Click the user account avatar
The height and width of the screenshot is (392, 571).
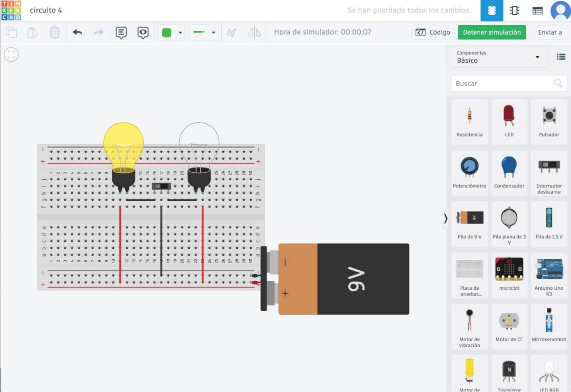coord(560,10)
